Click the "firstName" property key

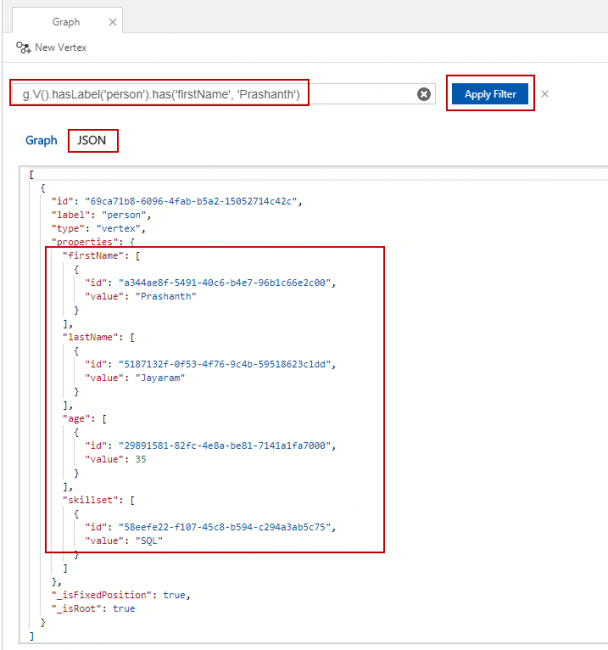pos(90,256)
